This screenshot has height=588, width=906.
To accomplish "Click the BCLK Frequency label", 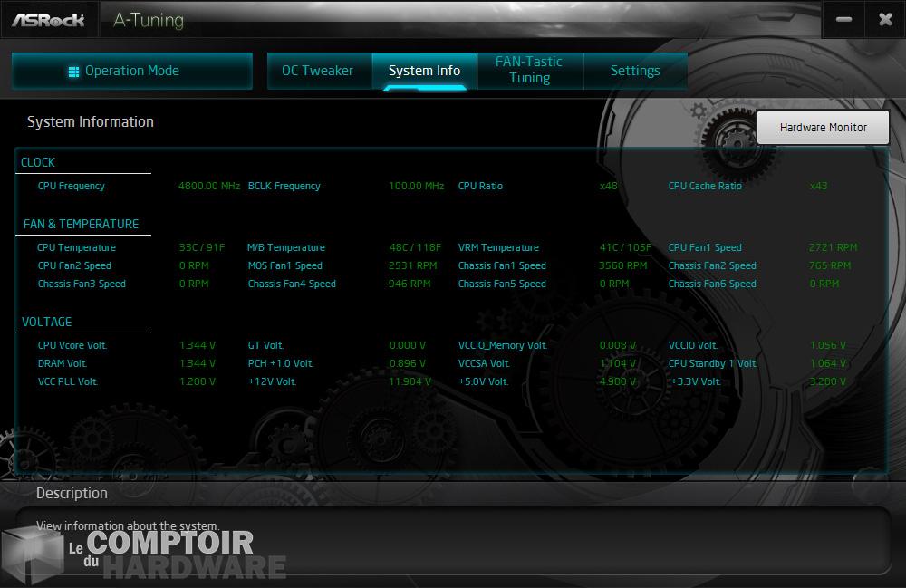I will (284, 186).
